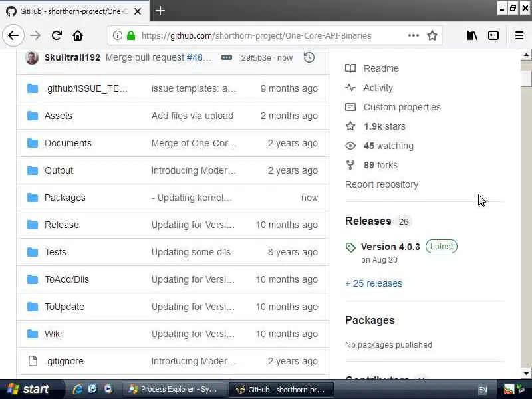Open commit 'Updating some dlls'
Screen dimensions: 532x399
click(191, 252)
